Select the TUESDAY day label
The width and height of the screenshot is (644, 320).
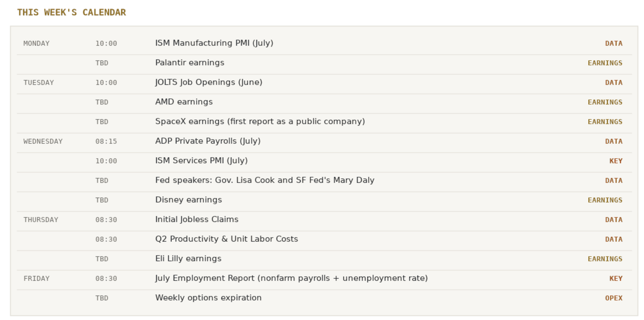[39, 83]
